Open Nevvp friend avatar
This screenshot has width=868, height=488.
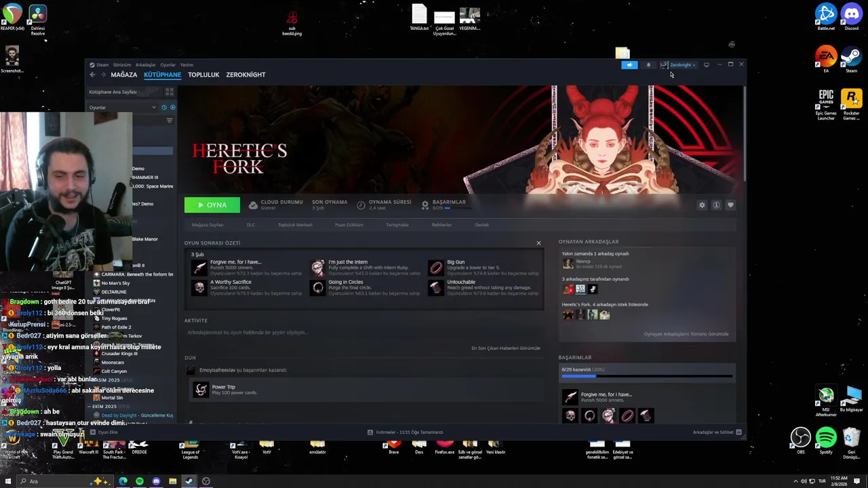[568, 264]
